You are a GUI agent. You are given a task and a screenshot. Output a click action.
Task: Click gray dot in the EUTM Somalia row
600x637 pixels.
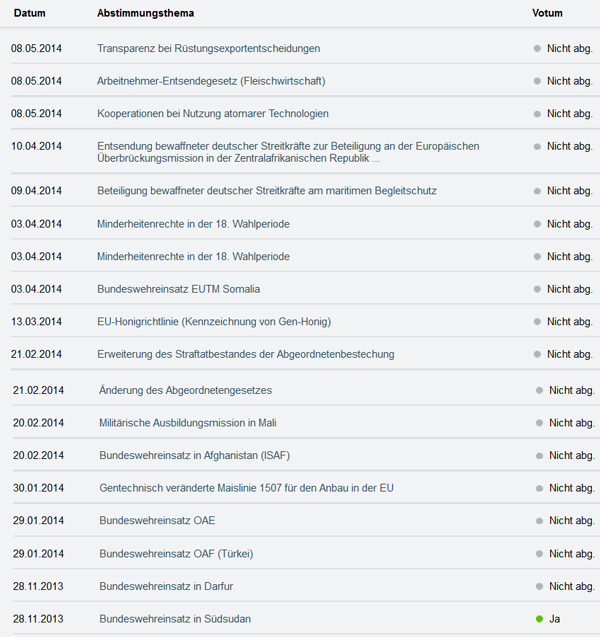538,289
